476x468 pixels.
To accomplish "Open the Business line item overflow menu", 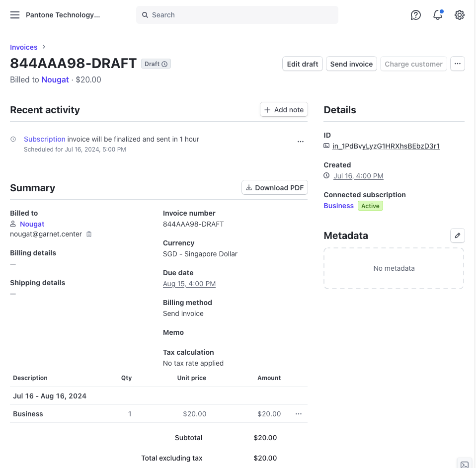I will click(x=298, y=414).
